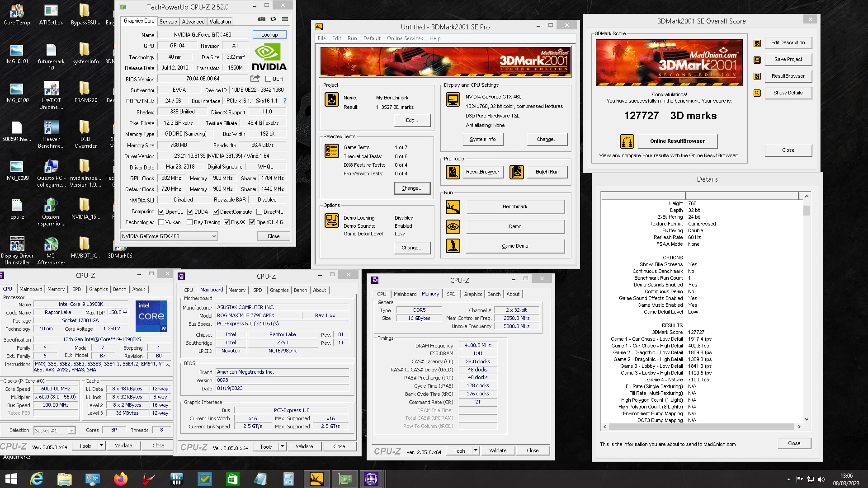Click the Online ResultBrowser button
The width and height of the screenshot is (868, 488).
[677, 141]
